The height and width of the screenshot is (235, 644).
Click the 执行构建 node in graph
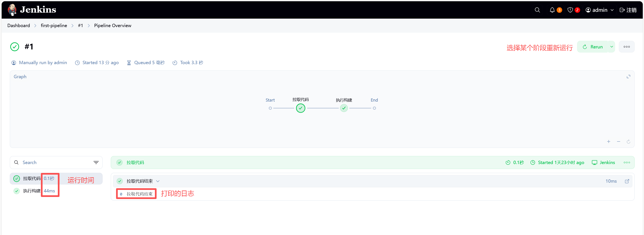click(x=344, y=108)
